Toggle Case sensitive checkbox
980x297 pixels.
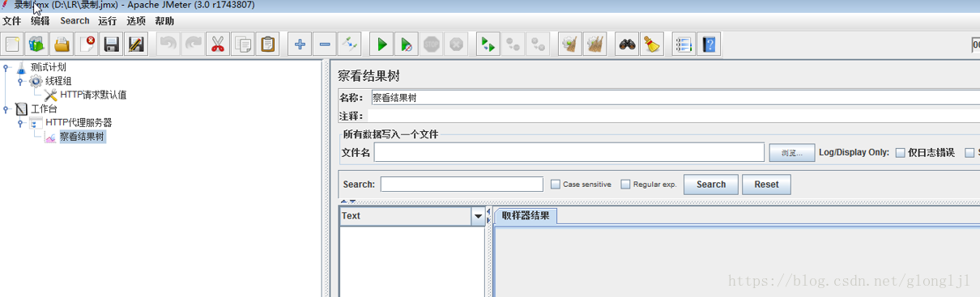556,185
